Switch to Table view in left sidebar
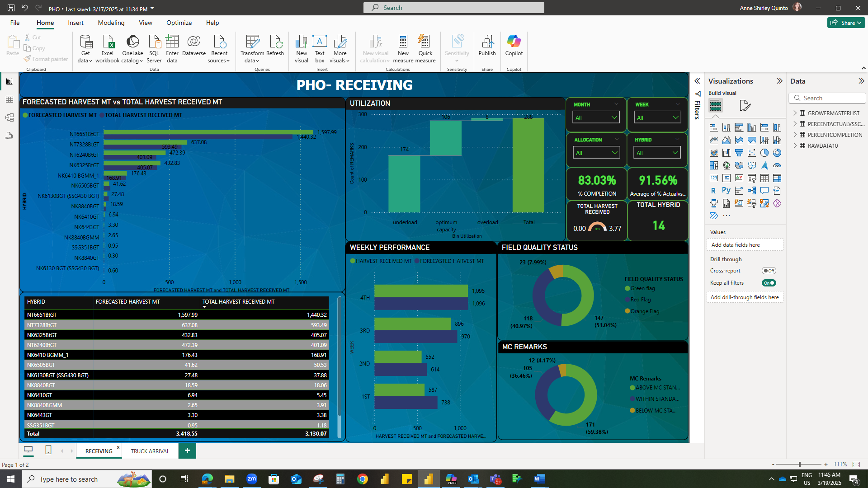Screen dimensions: 868x488 pos(9,99)
